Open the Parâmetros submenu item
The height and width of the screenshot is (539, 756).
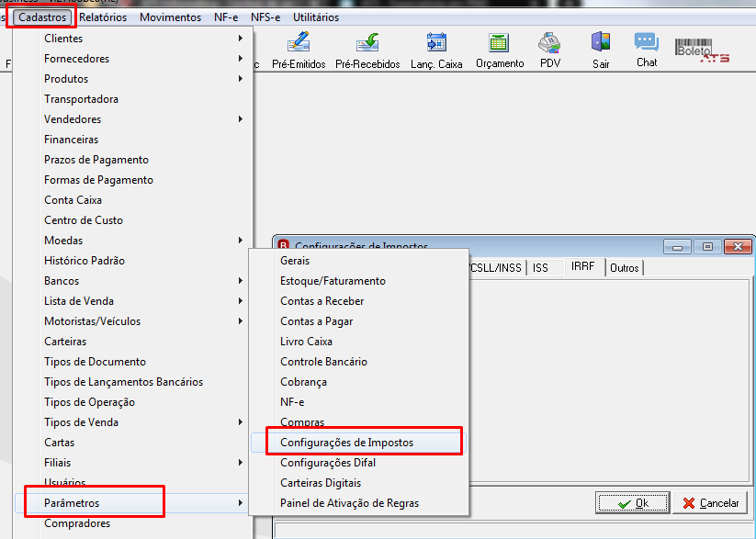pyautogui.click(x=133, y=503)
